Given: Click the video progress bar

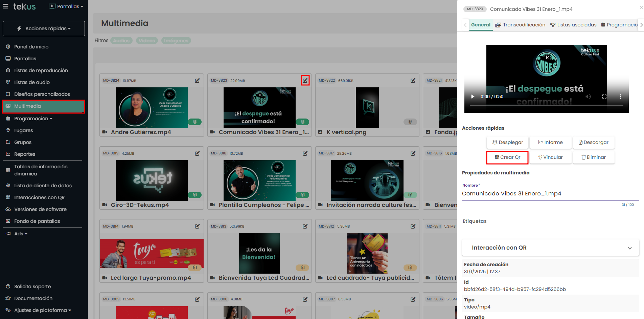Looking at the screenshot, I should (546, 105).
